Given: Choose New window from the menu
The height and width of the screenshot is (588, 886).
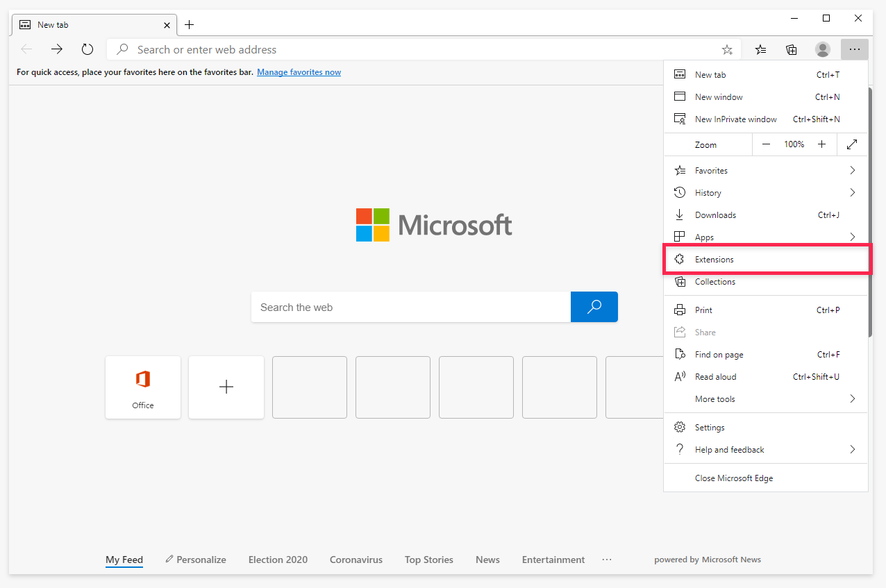Looking at the screenshot, I should coord(766,97).
